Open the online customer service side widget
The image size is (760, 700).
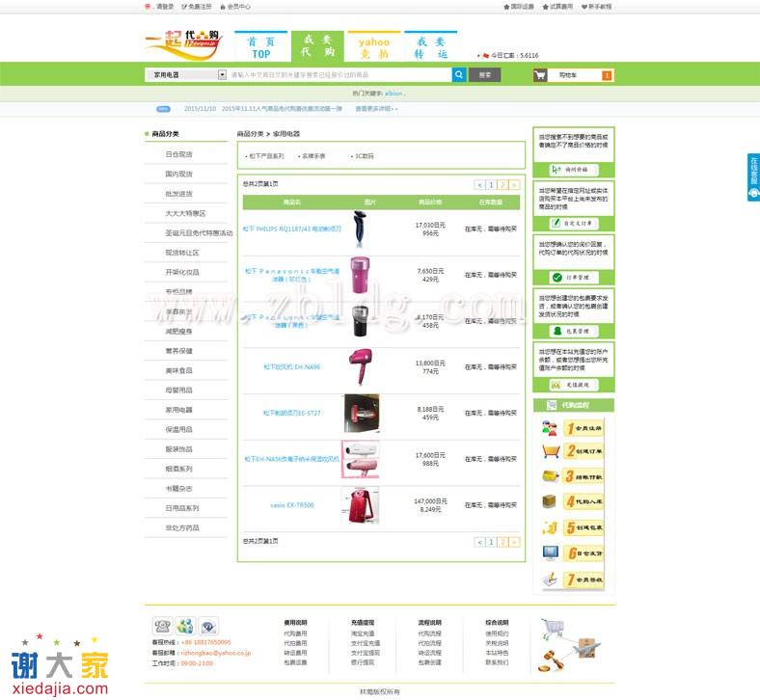pos(753,176)
